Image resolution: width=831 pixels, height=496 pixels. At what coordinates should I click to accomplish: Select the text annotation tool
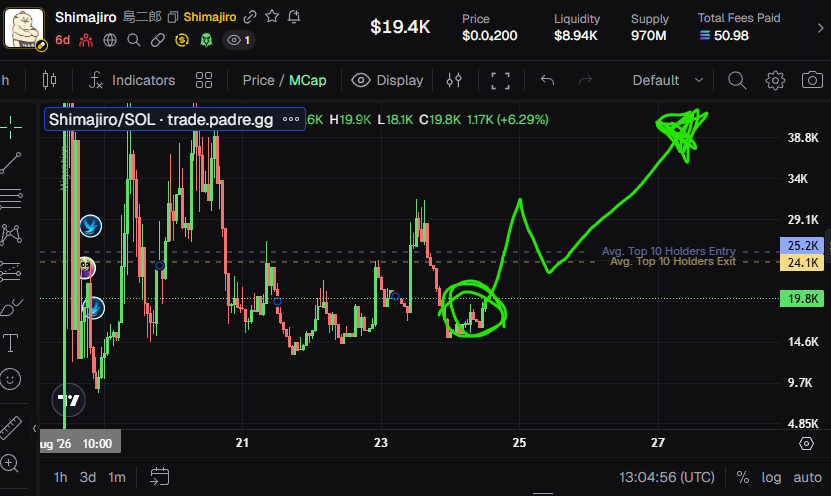(x=11, y=343)
